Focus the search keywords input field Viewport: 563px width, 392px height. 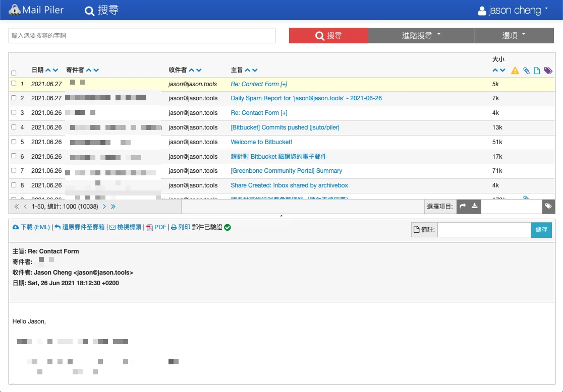click(x=142, y=35)
